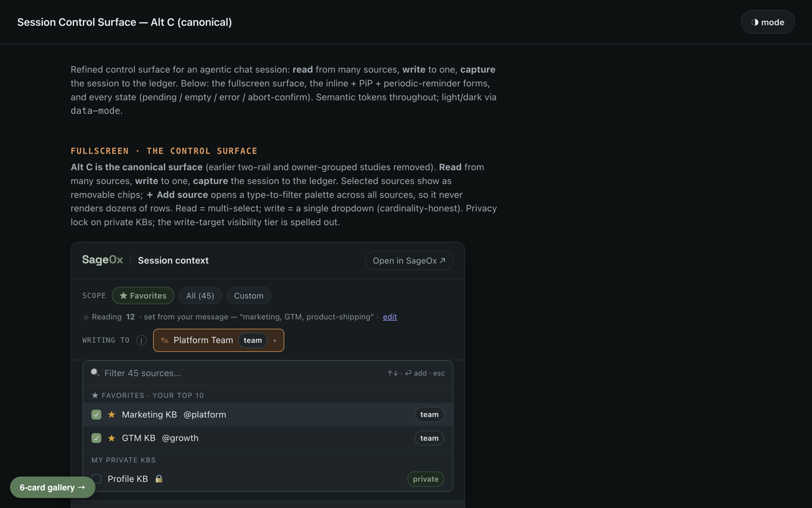
Task: Click the edit link after product-shipping
Action: point(390,317)
